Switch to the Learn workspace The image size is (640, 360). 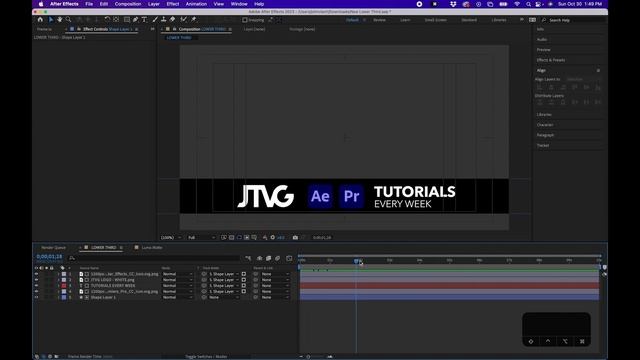[x=405, y=20]
